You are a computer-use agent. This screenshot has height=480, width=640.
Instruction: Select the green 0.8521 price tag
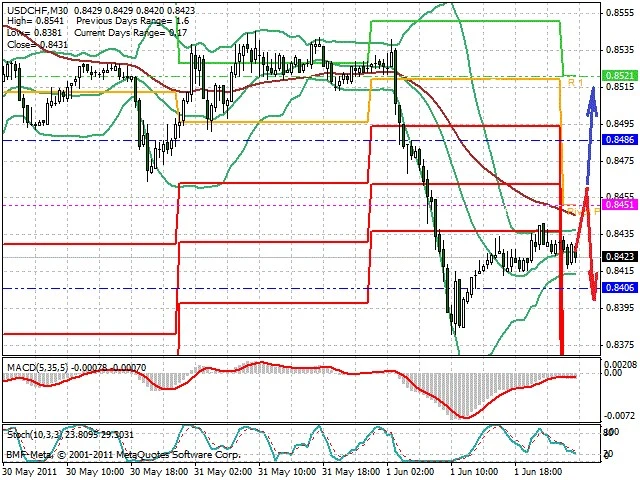coord(620,76)
